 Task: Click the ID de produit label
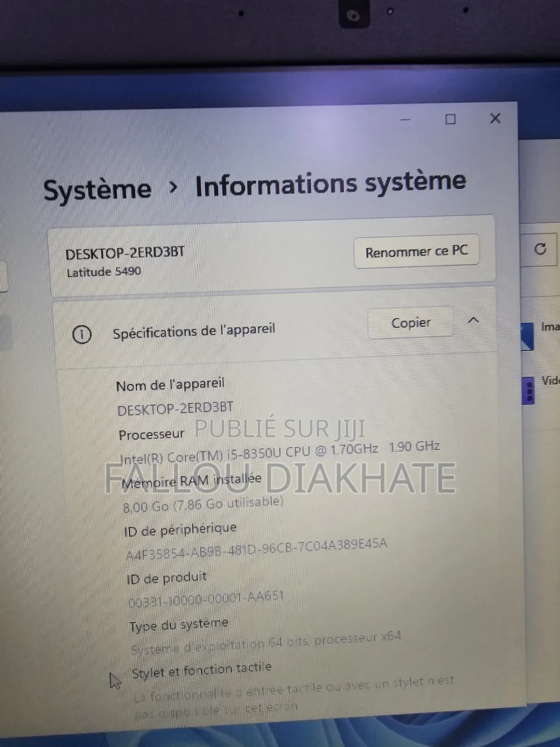coord(167,578)
